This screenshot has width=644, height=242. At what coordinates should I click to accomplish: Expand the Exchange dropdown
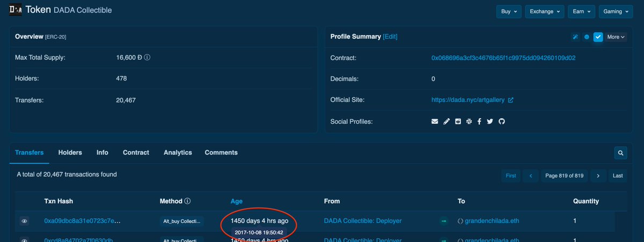tap(545, 11)
